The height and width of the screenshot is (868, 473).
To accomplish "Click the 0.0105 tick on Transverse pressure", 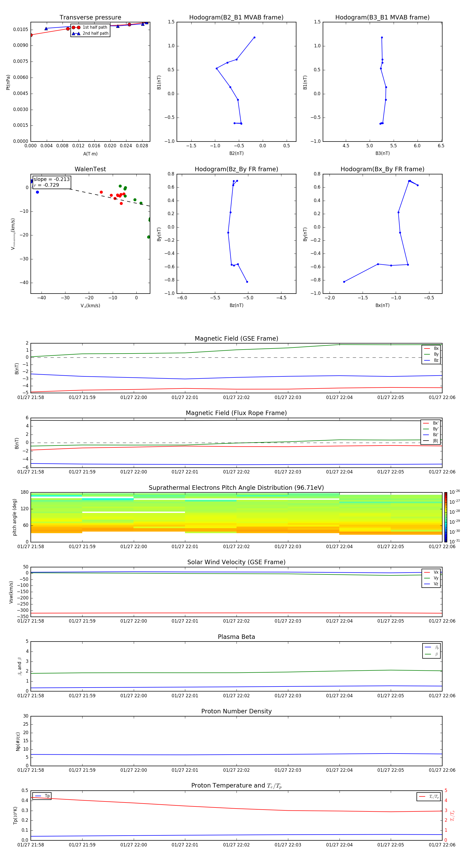I will [20, 30].
